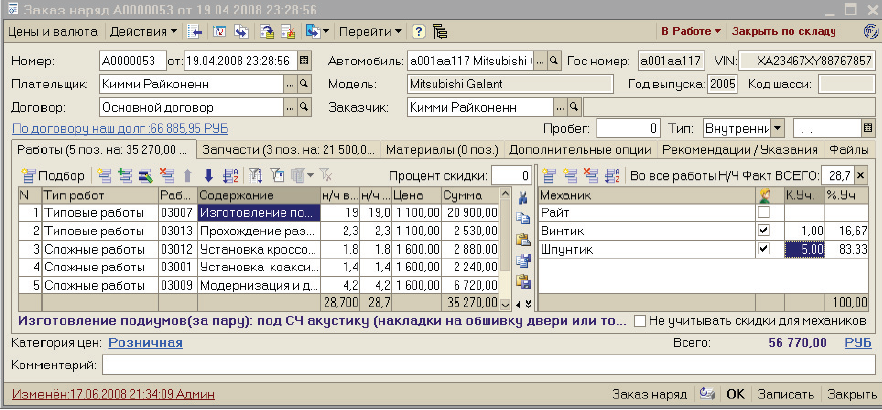Check the box for mechanic Райт
Image resolution: width=882 pixels, height=410 pixels.
pyautogui.click(x=765, y=213)
